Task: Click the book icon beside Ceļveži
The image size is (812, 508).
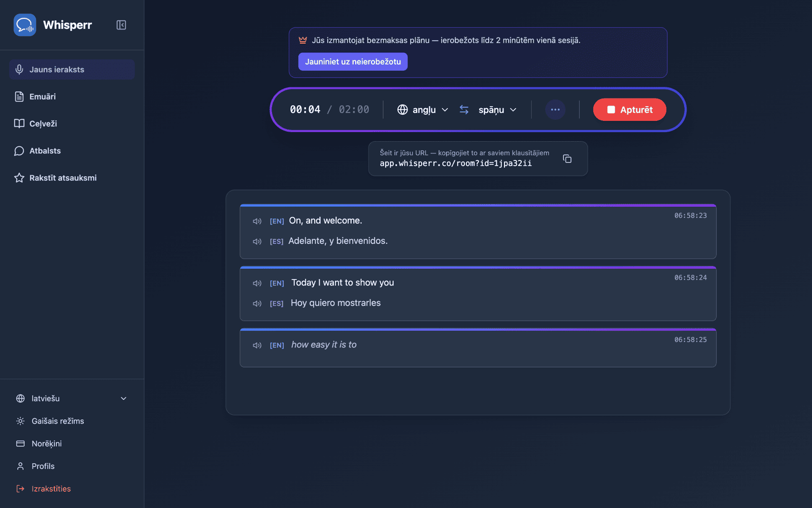Action: [19, 123]
